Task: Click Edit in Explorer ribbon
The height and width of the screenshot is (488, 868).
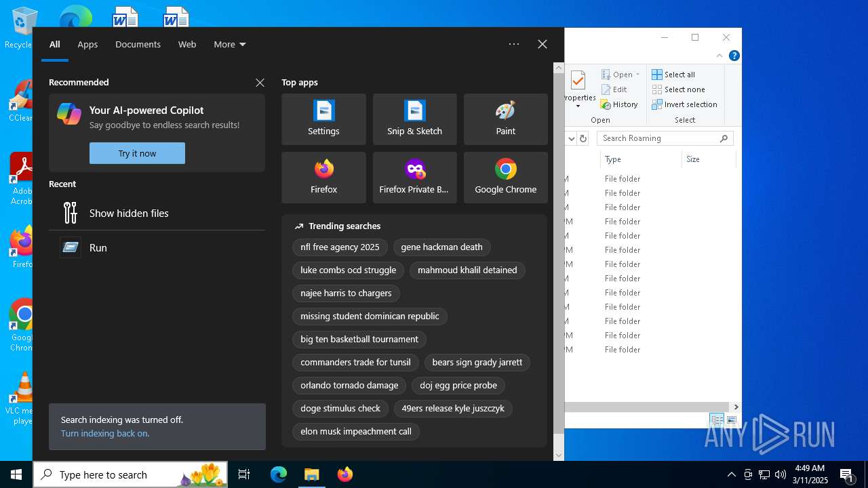Action: 614,89
